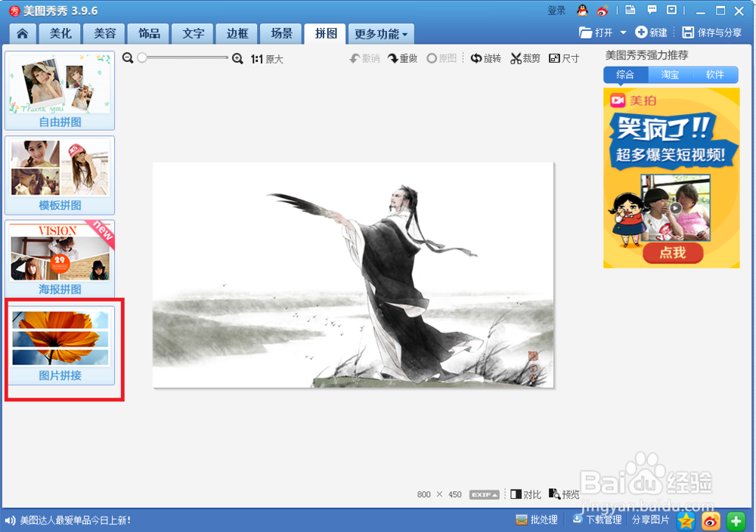756x532 pixels.
Task: Click the title bar dropdown box icon
Action: 671,10
